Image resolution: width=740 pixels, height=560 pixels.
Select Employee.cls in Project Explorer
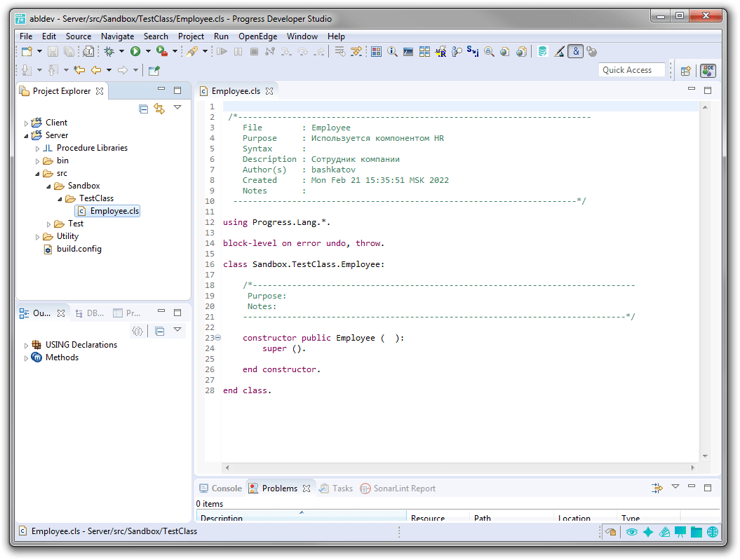[x=108, y=211]
